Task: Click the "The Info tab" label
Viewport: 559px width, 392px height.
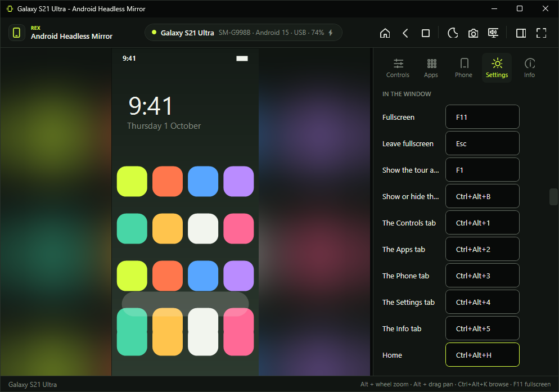Action: tap(402, 328)
